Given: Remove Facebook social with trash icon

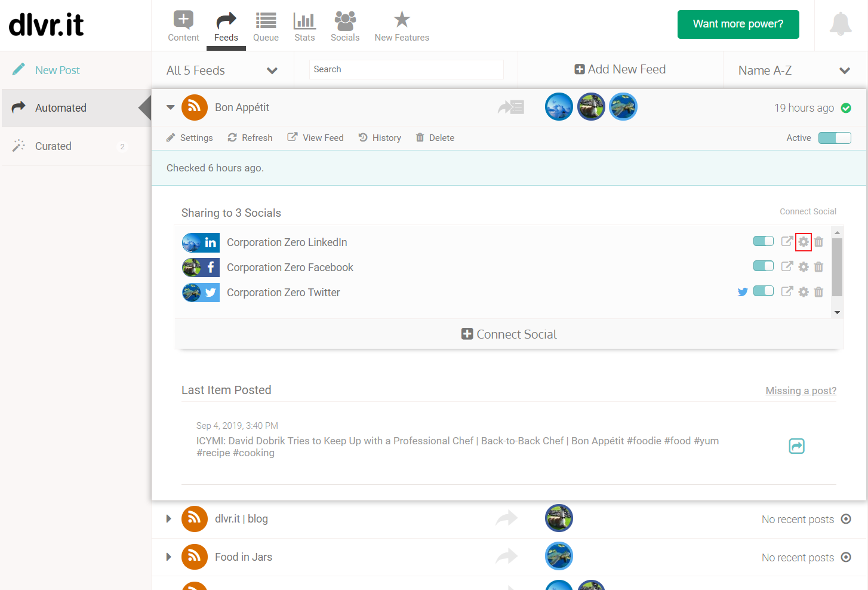Looking at the screenshot, I should pos(819,267).
